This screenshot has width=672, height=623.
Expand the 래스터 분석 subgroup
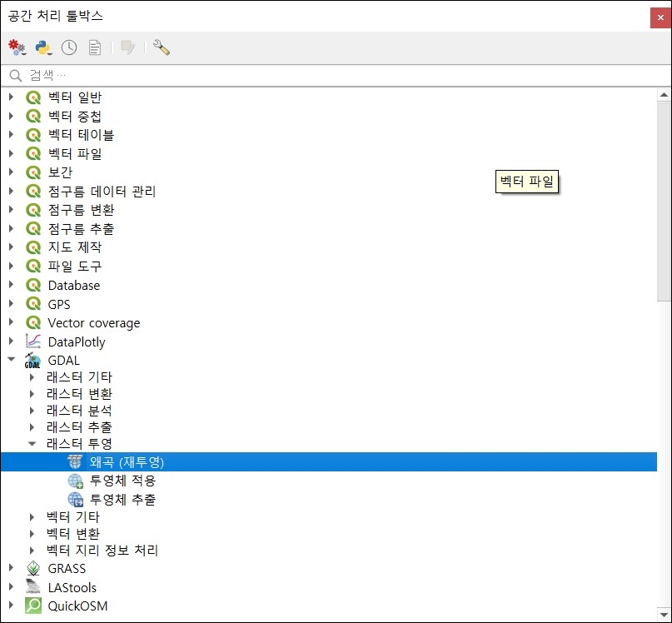32,411
